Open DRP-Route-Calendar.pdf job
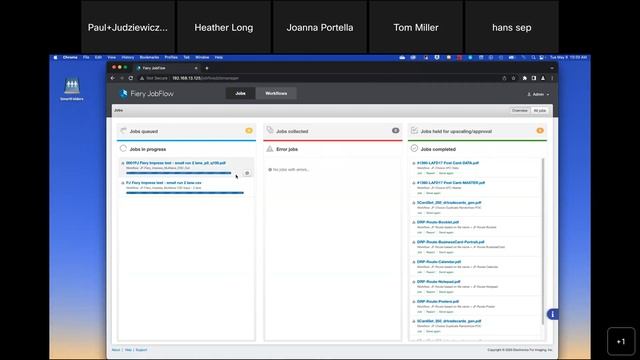This screenshot has width=640, height=360. tap(439, 262)
